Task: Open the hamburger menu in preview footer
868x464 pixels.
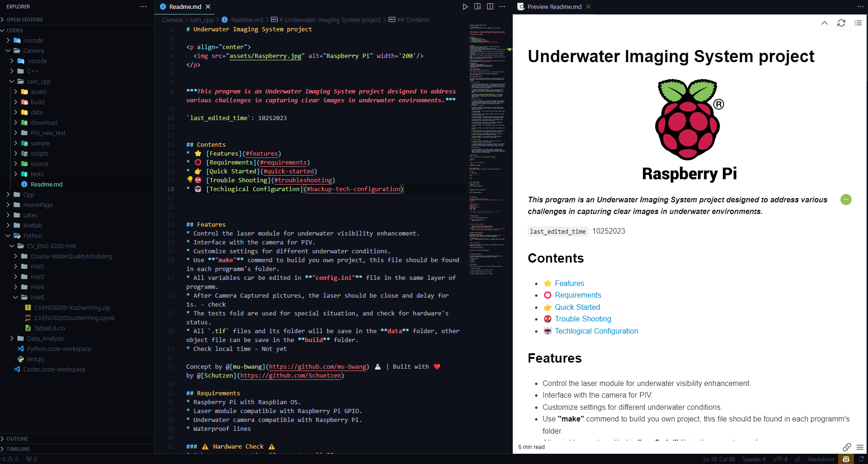Action: point(860,447)
